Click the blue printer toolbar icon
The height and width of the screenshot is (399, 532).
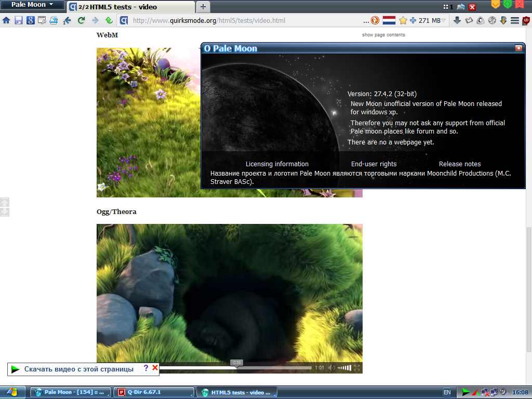pos(54,20)
